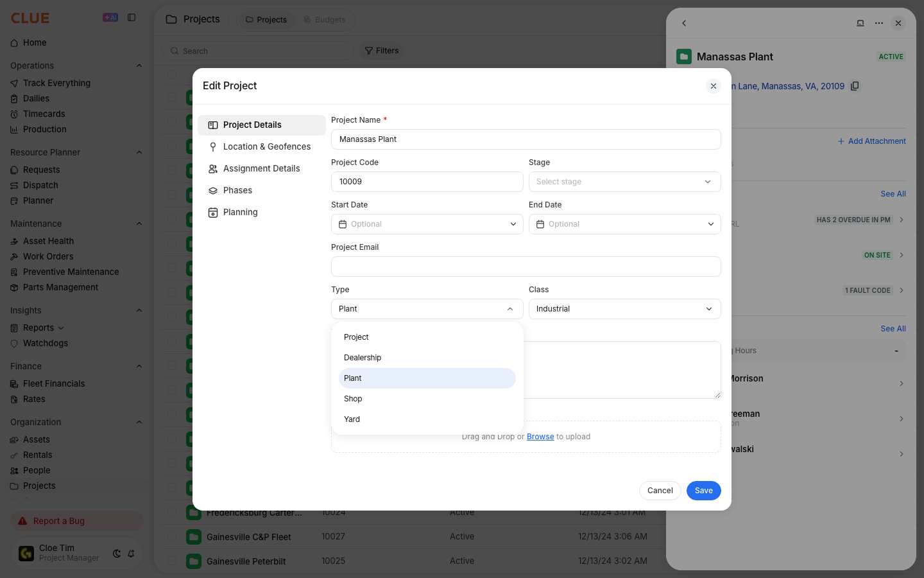Open Filters in projects list

(382, 51)
